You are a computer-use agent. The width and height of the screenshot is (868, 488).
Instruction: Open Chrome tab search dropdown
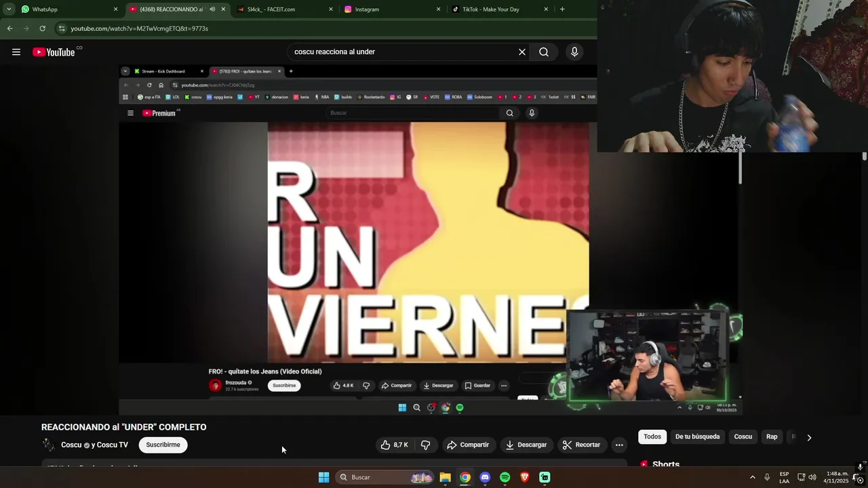(9, 9)
